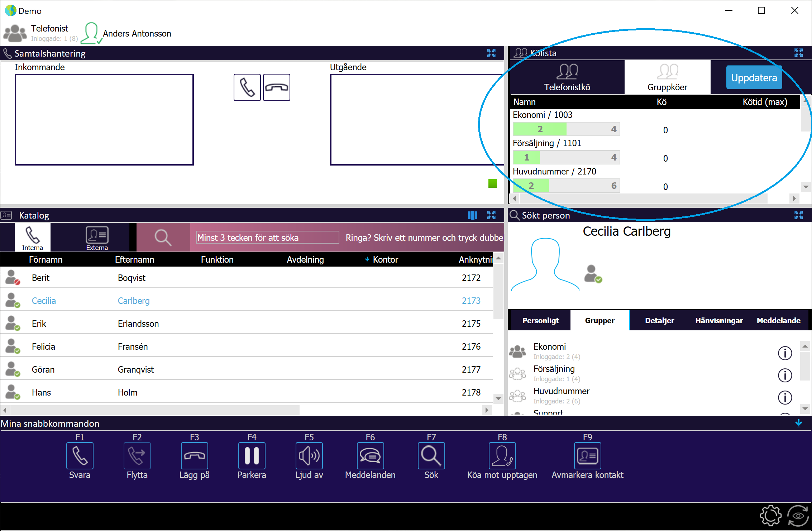Click the hang up button in Samtalshantering
This screenshot has height=531, width=812.
[276, 87]
